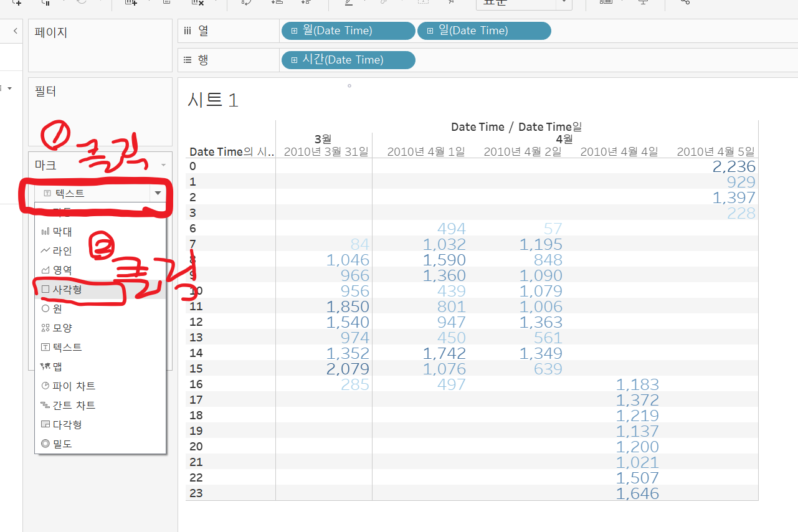Click cell value 1,850
The image size is (798, 532).
[x=348, y=306]
